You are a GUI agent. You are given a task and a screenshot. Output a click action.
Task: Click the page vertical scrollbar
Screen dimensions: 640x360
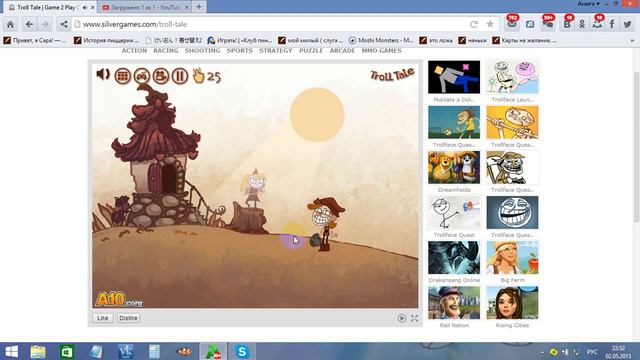[636, 147]
